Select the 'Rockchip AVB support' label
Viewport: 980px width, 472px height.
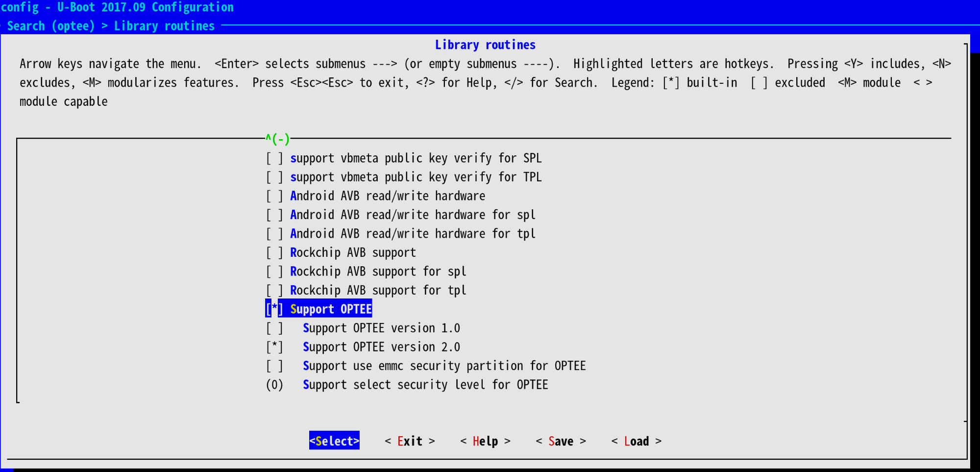(353, 252)
